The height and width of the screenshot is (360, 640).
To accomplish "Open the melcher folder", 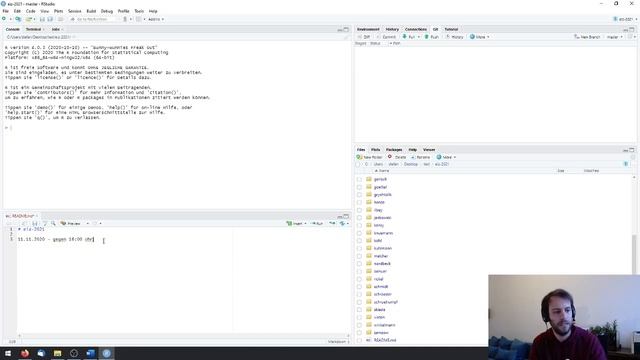I will pos(381,256).
